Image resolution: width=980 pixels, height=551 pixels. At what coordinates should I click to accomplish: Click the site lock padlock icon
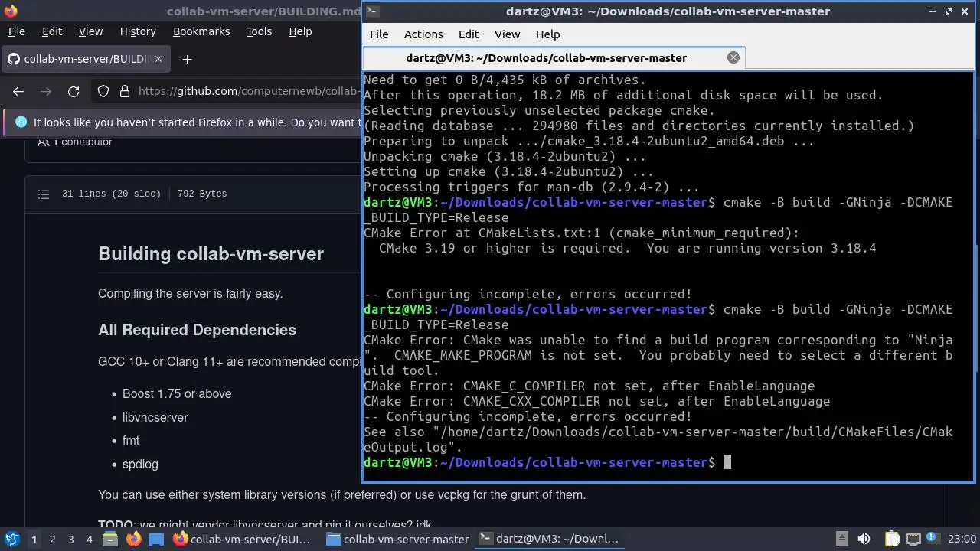[125, 91]
